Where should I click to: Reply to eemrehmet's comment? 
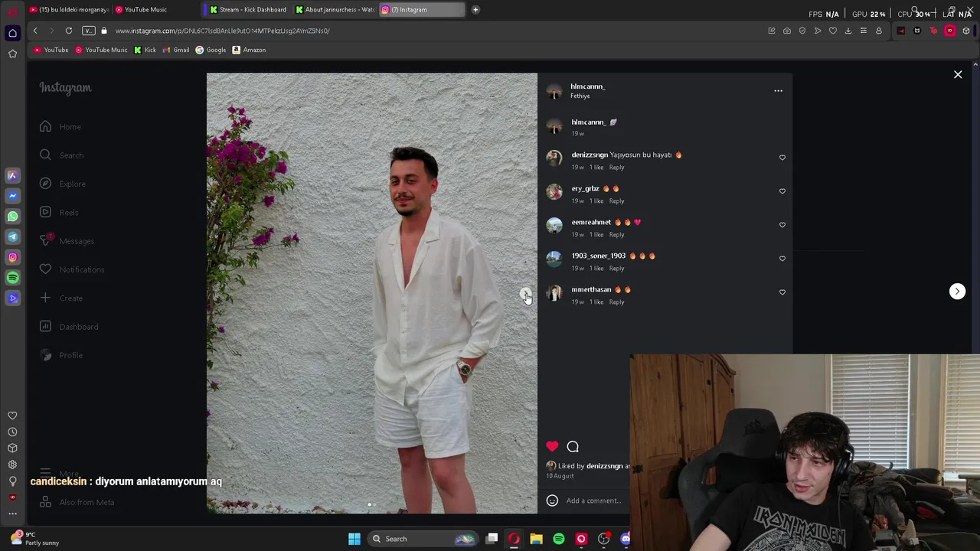tap(616, 234)
